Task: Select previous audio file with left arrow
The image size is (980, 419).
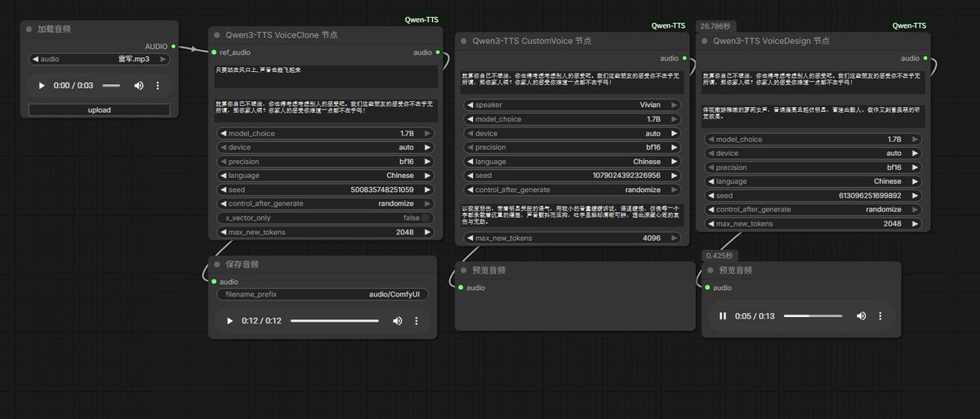Action: coord(33,59)
